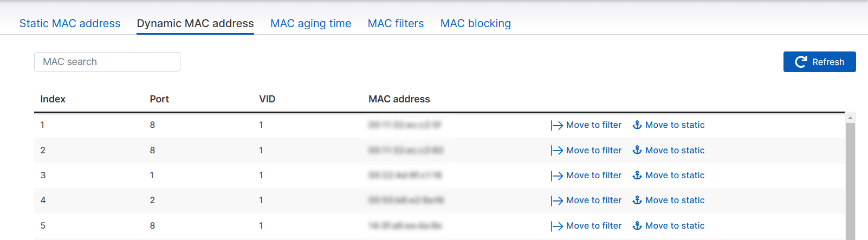Select the Dynamic MAC address tab
868x240 pixels.
[x=195, y=23]
